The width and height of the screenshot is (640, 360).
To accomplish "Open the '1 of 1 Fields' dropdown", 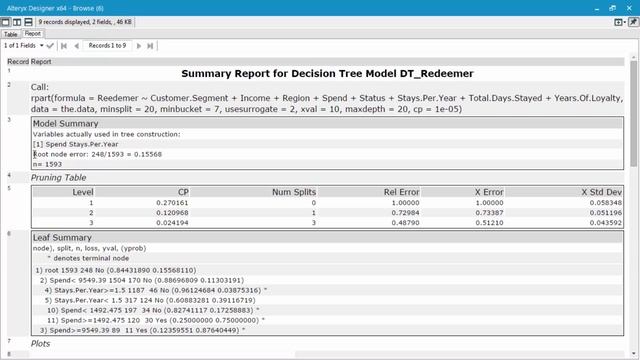I will pos(23,46).
